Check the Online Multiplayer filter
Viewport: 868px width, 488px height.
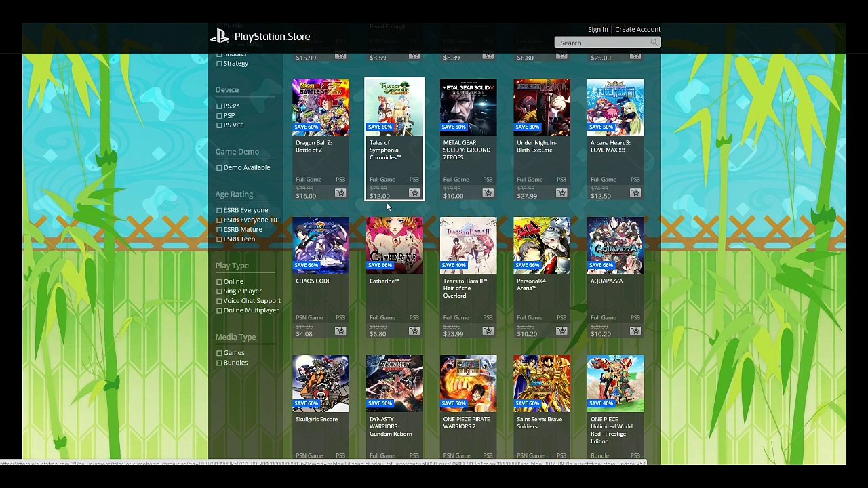pyautogui.click(x=219, y=310)
